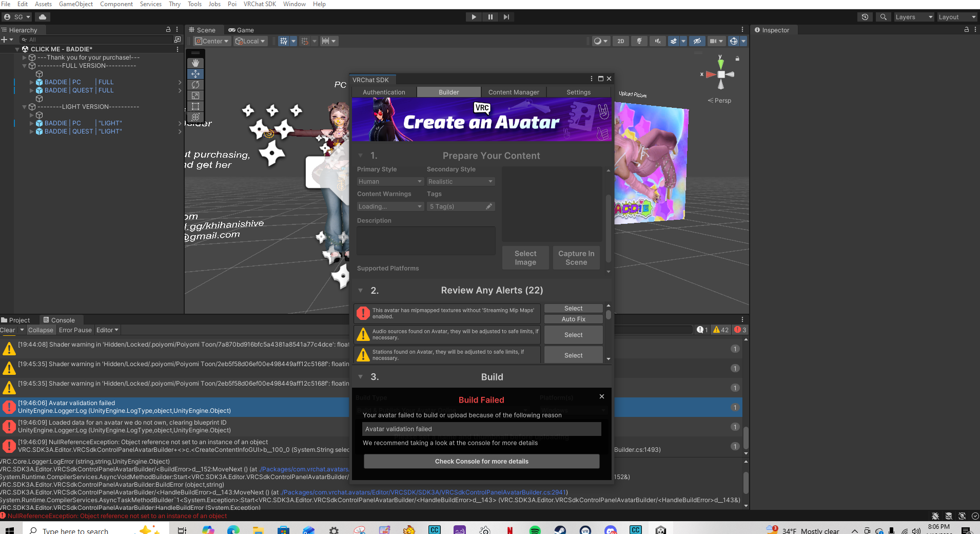Viewport: 980px width, 534px height.
Task: Click the Description text box
Action: coord(426,241)
